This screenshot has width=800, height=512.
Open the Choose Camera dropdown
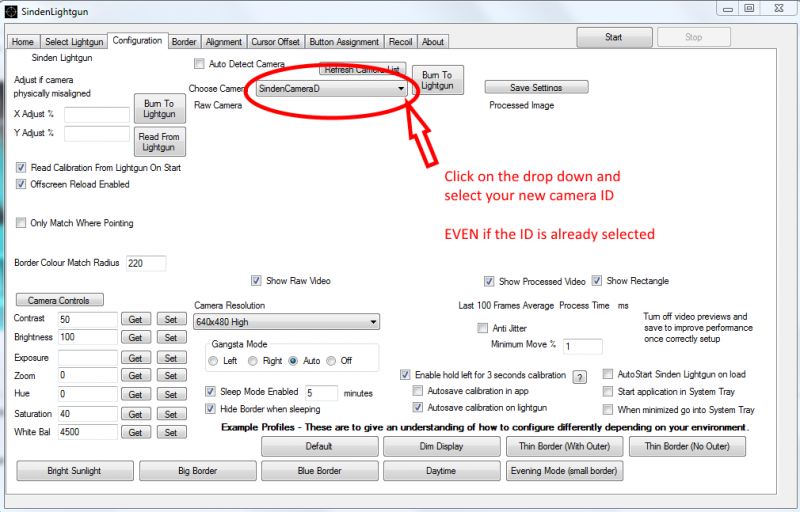(x=331, y=89)
